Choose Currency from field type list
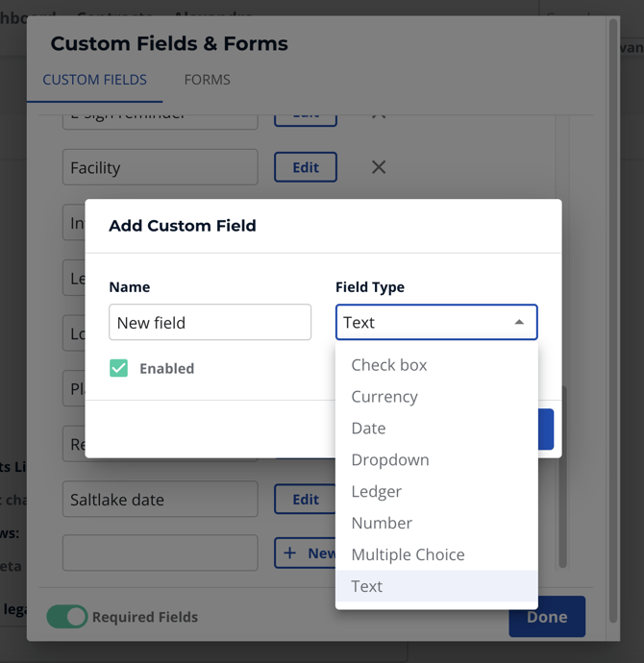Screen dimensions: 644x663 pyautogui.click(x=384, y=397)
